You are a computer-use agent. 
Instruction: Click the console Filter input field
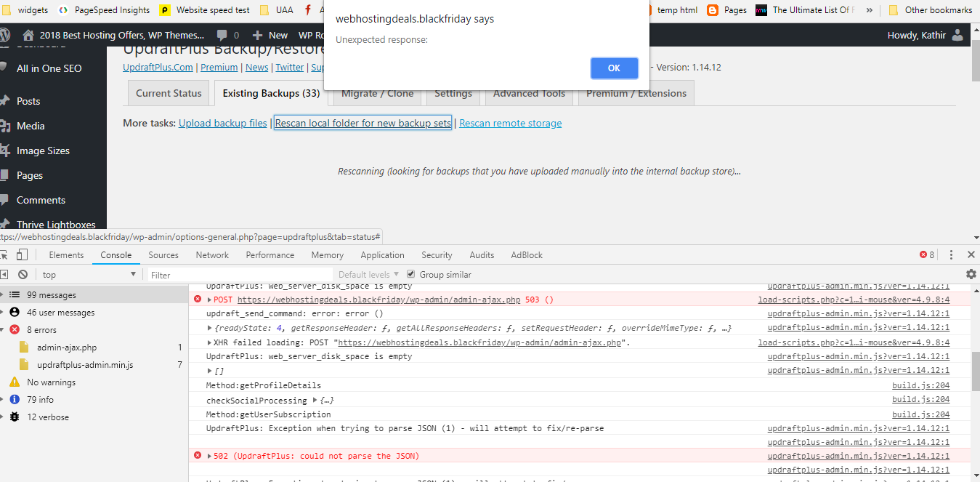(x=240, y=275)
